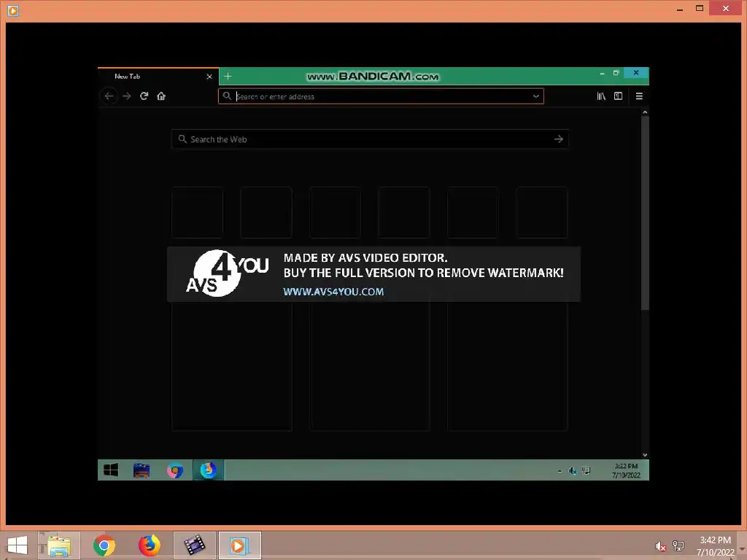Select the media player button on bottom taskbar
The width and height of the screenshot is (747, 560).
[239, 545]
